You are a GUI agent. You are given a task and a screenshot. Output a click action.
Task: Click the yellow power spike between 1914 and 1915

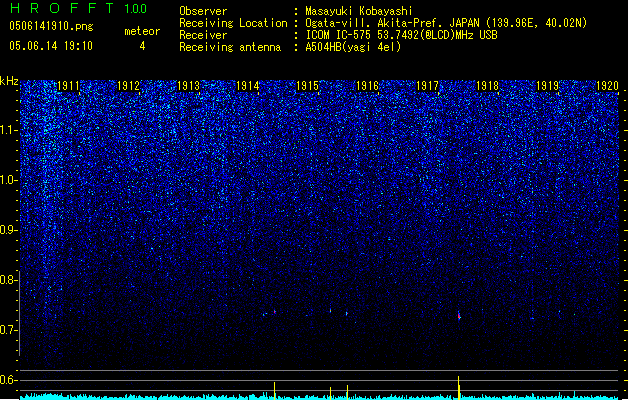coord(274,391)
